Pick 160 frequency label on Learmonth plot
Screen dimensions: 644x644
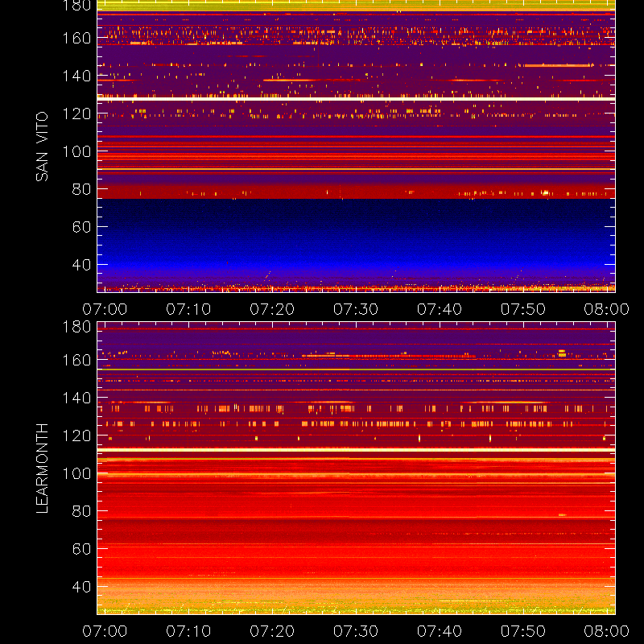76,360
